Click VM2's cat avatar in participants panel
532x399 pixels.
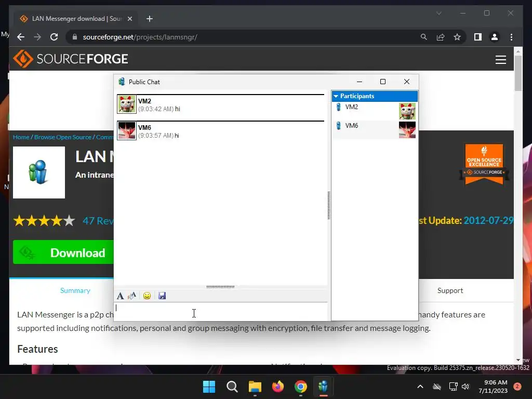(x=407, y=111)
